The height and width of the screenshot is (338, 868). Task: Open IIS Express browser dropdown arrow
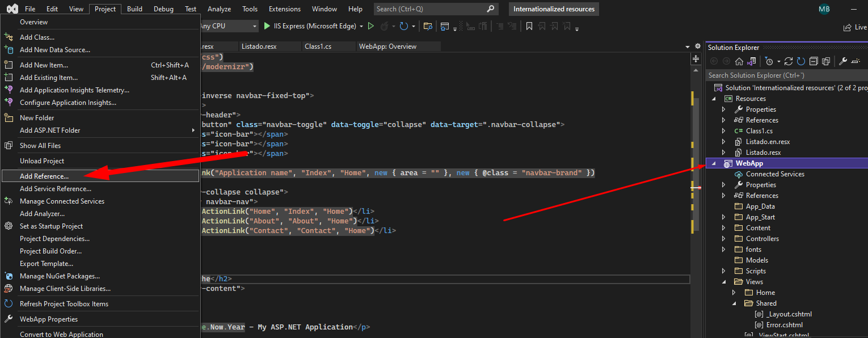(x=361, y=26)
